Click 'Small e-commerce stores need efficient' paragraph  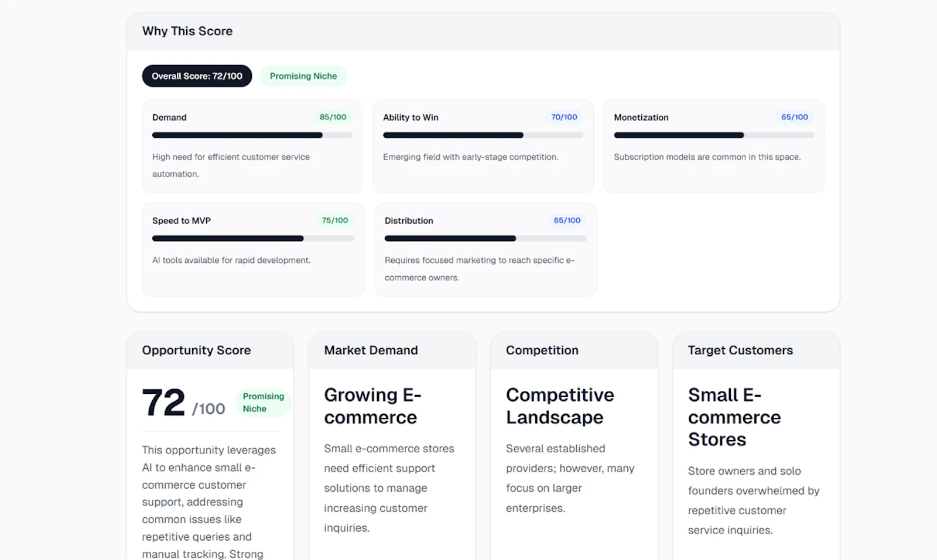coord(389,488)
